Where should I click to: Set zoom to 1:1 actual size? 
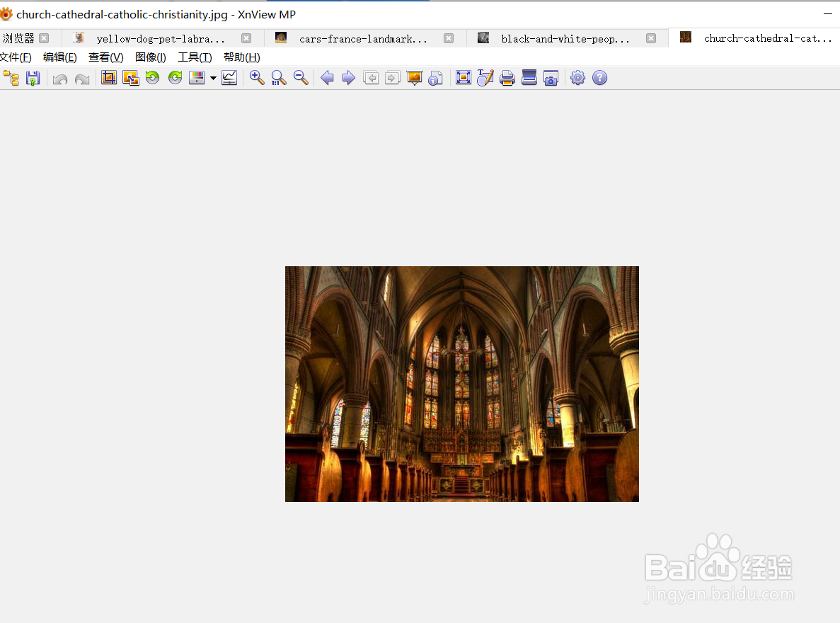click(279, 78)
